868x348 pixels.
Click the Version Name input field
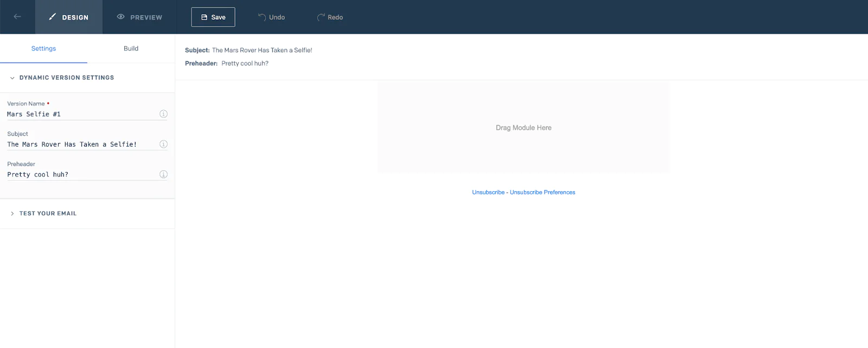click(81, 114)
